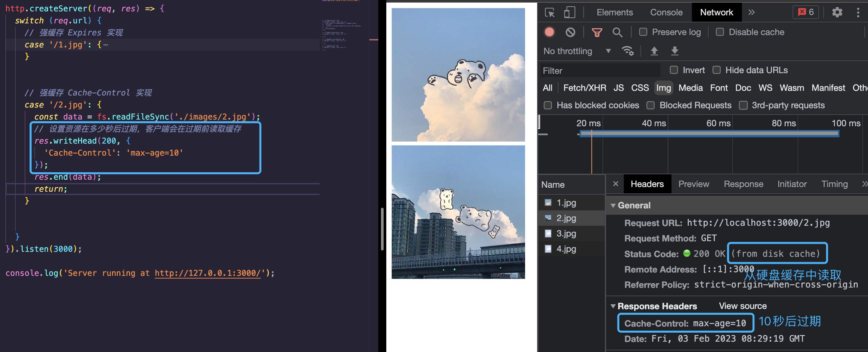Click the city buildings bear image
This screenshot has width=868, height=352.
(x=458, y=212)
